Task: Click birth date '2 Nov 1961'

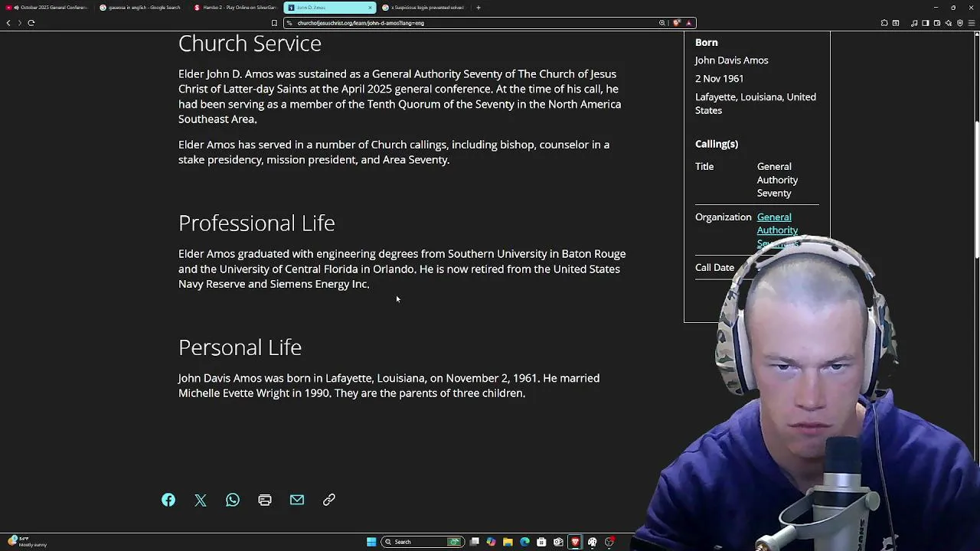Action: pyautogui.click(x=720, y=79)
